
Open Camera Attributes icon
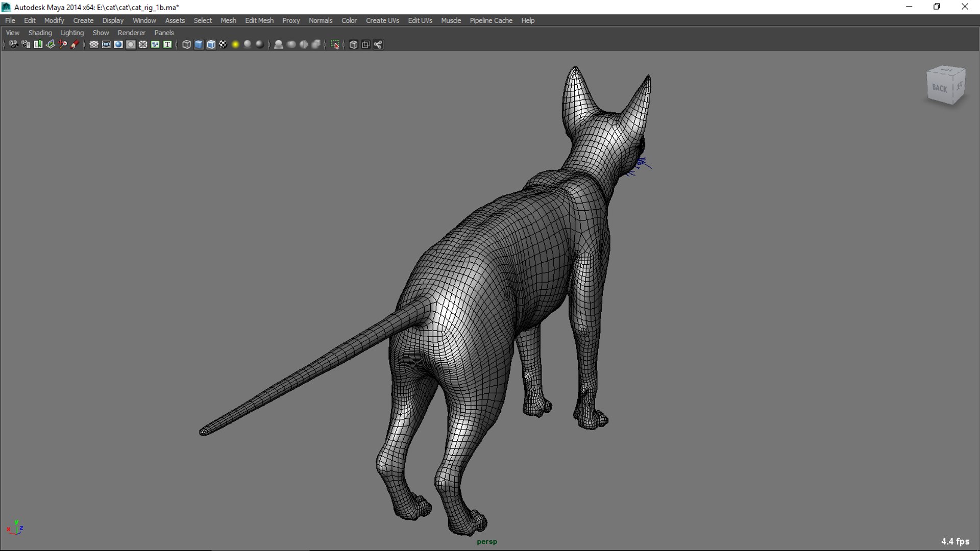(26, 44)
